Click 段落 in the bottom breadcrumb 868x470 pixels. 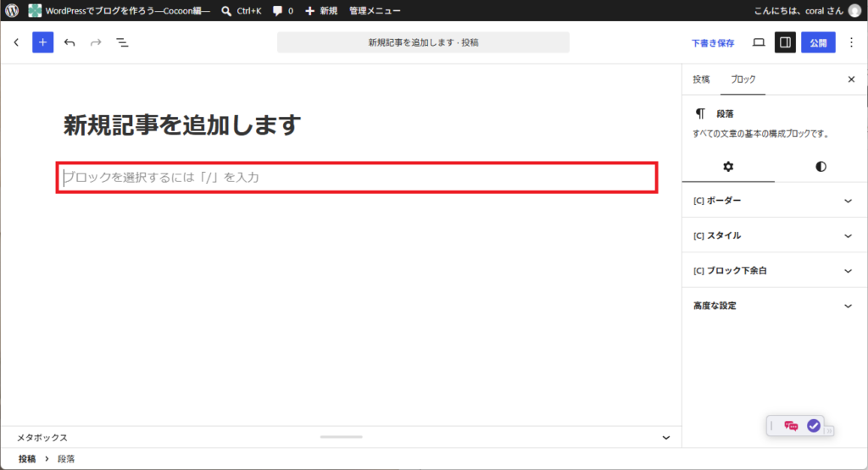click(66, 459)
